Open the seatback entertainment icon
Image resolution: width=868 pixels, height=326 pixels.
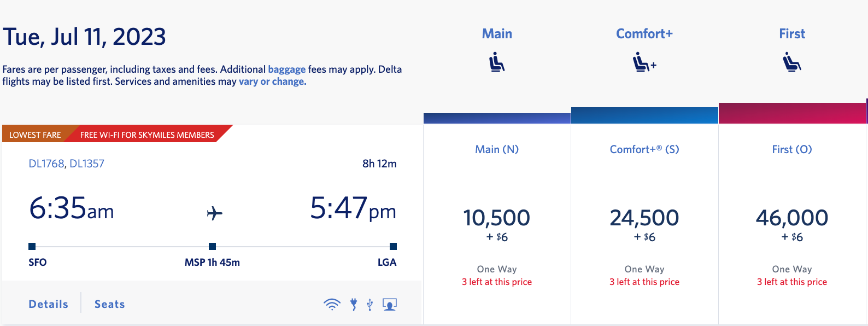pos(390,303)
